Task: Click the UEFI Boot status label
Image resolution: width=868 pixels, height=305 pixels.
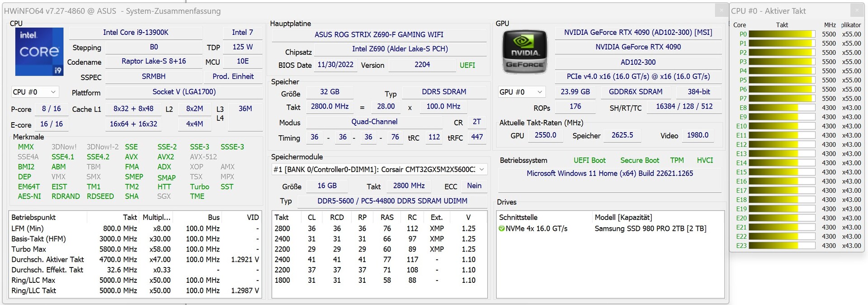Action: pos(590,160)
